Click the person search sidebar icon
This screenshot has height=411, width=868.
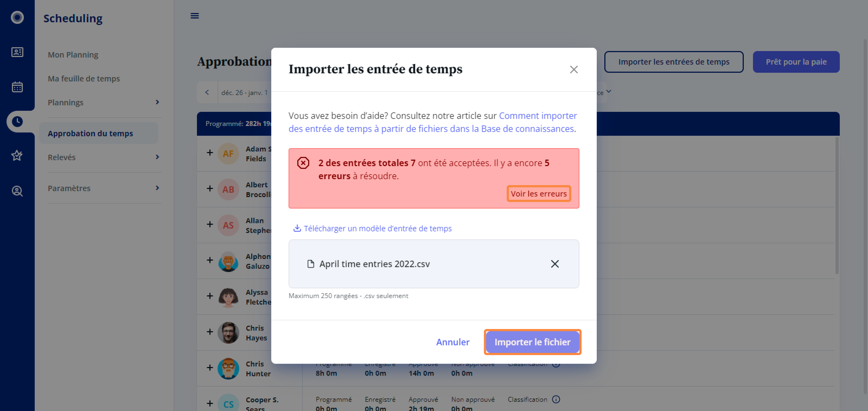(17, 191)
